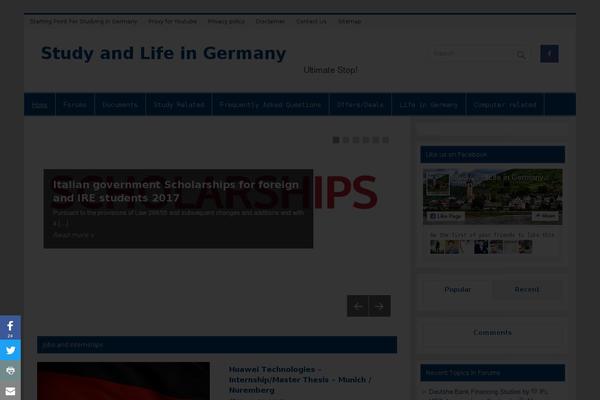Click the Like us on Facebook header
The height and width of the screenshot is (400, 600).
(x=492, y=155)
